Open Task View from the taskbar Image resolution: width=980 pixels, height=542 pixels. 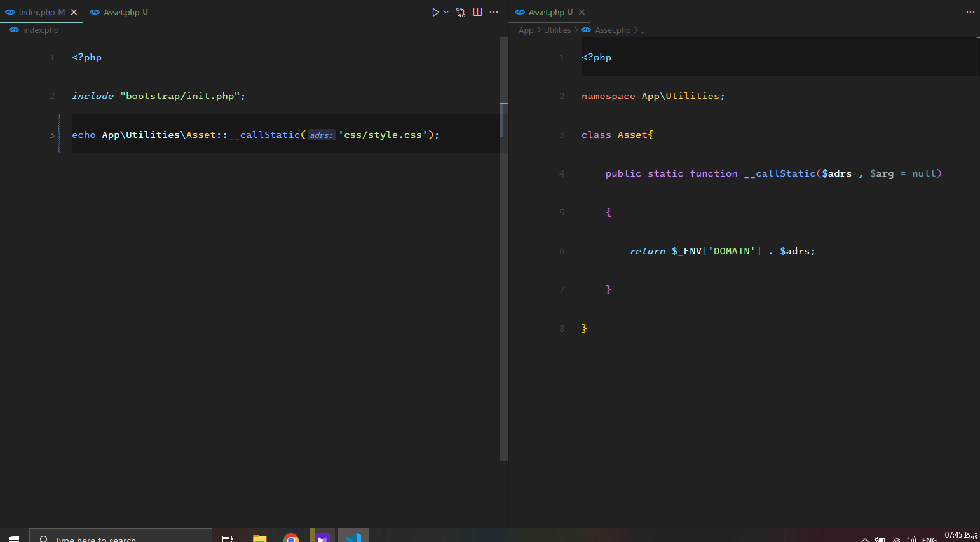[x=228, y=538]
